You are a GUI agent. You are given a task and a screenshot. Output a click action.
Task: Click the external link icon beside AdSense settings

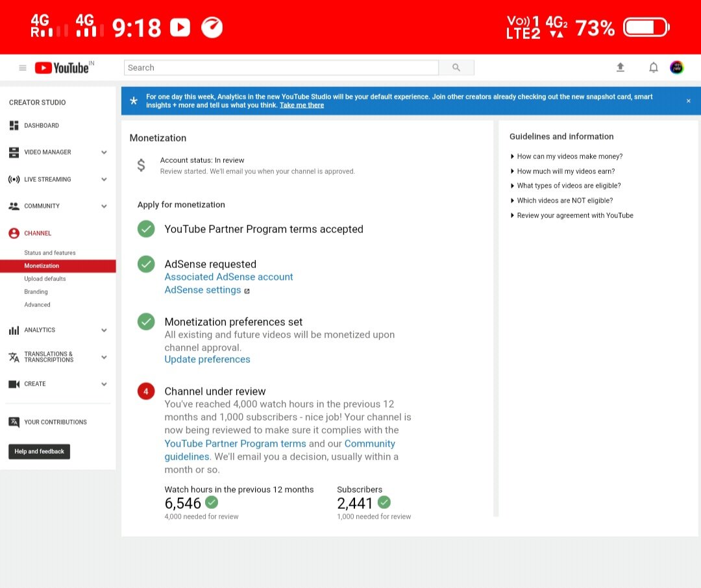tap(247, 291)
